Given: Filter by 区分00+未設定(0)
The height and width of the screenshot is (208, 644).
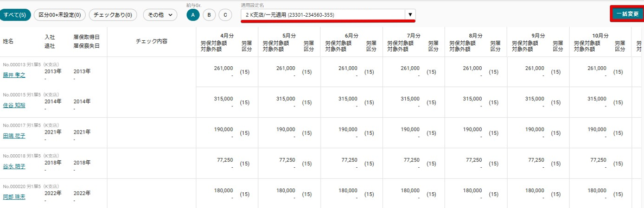Looking at the screenshot, I should tap(60, 15).
